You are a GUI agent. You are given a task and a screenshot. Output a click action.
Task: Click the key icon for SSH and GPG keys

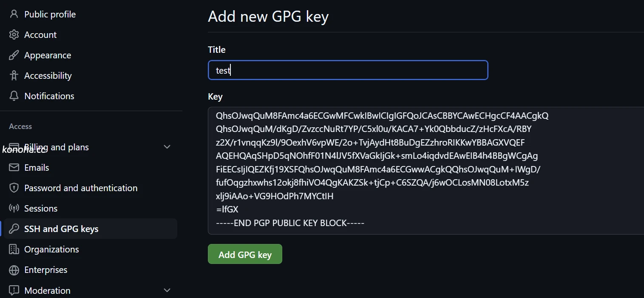[14, 229]
